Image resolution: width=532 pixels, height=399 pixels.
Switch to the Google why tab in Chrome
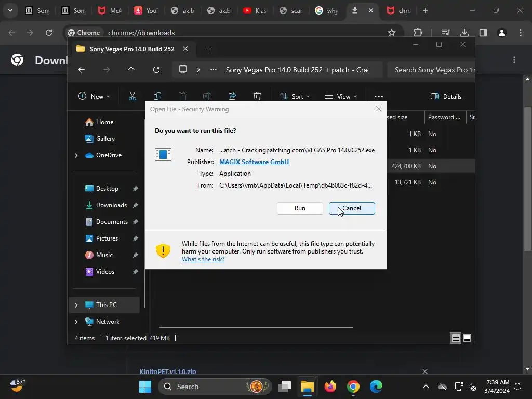pyautogui.click(x=327, y=10)
